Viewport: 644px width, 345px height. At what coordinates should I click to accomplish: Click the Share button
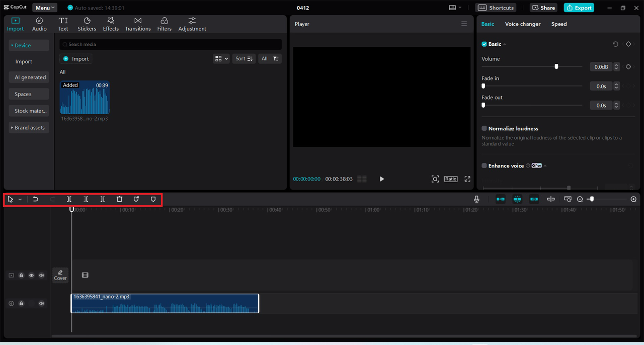click(543, 8)
